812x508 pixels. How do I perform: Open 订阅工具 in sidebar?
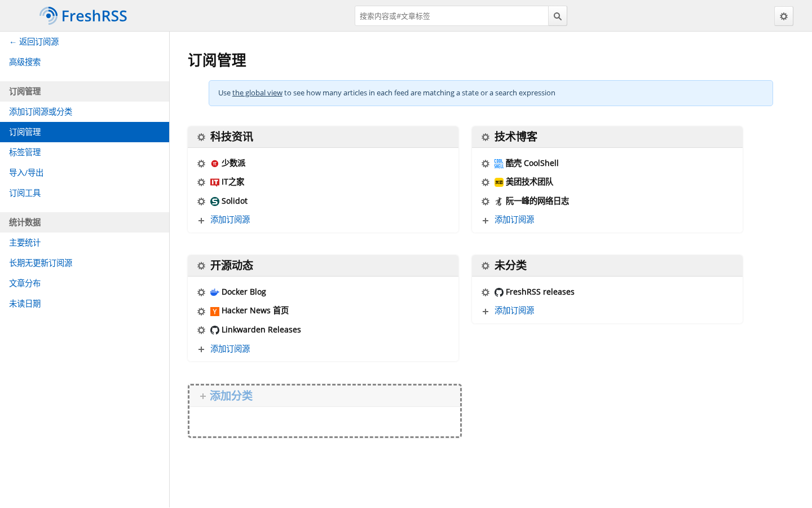85,193
